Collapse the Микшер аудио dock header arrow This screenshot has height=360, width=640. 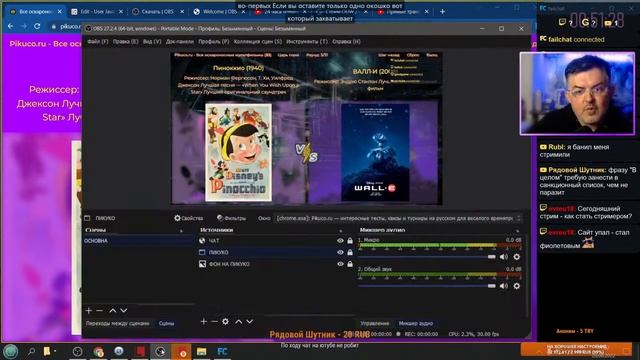point(518,231)
